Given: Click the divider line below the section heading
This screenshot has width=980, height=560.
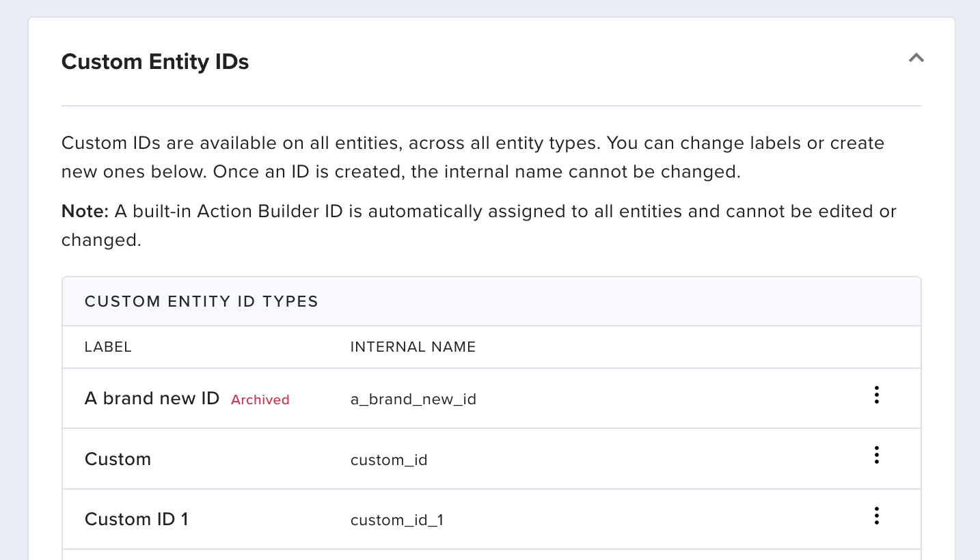Looking at the screenshot, I should [491, 106].
